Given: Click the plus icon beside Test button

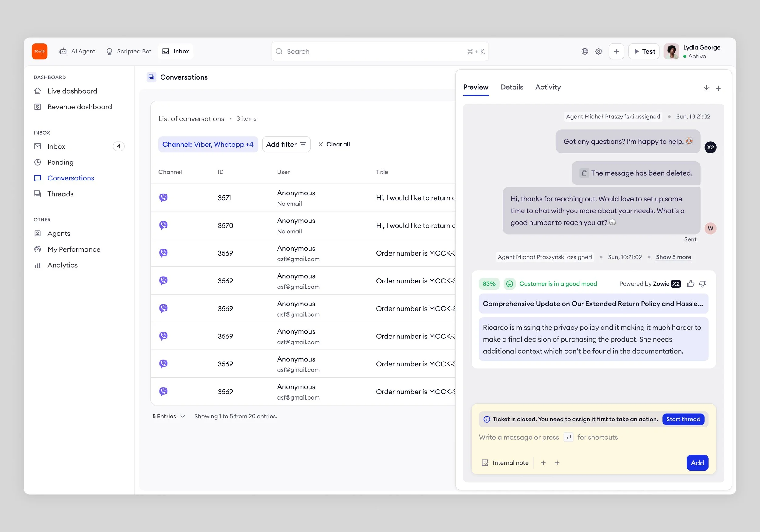Looking at the screenshot, I should point(616,51).
